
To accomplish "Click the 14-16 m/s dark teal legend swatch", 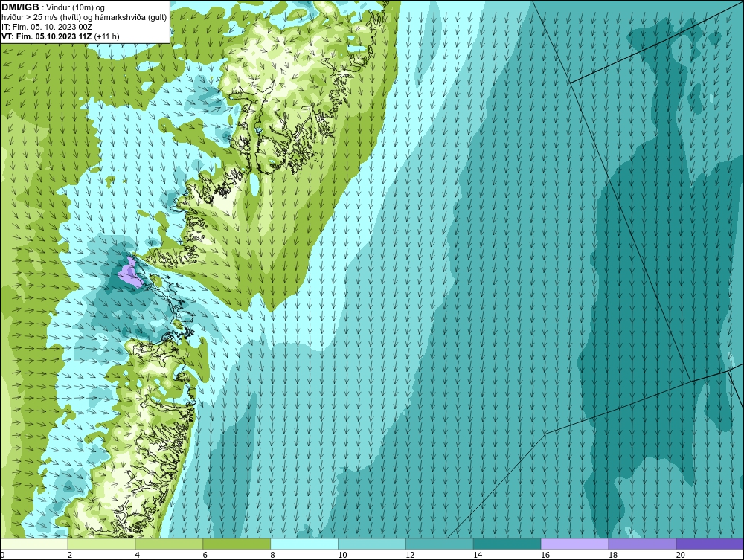I will pyautogui.click(x=507, y=544).
